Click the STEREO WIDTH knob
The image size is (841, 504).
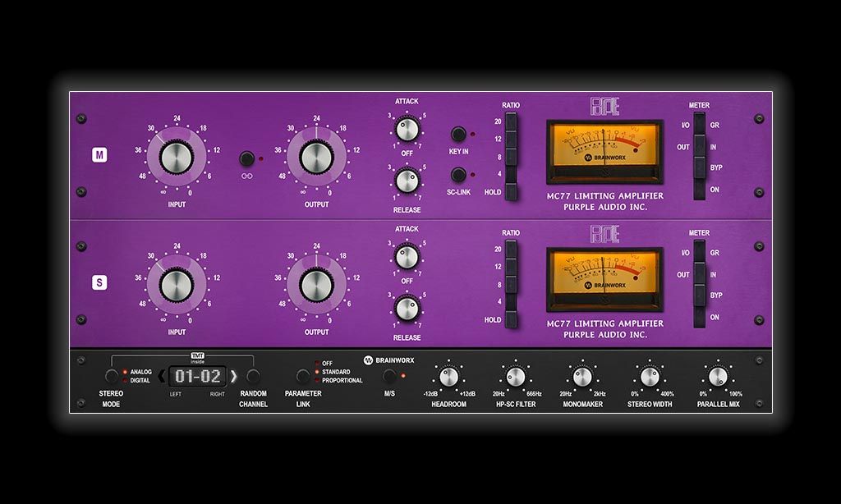click(x=650, y=377)
